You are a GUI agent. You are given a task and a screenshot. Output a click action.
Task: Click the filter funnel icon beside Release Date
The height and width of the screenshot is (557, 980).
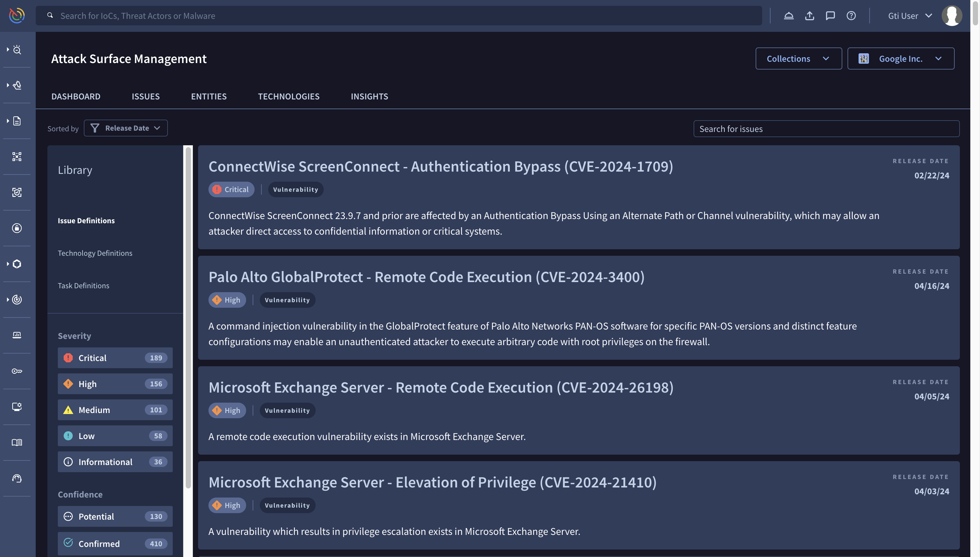point(95,128)
